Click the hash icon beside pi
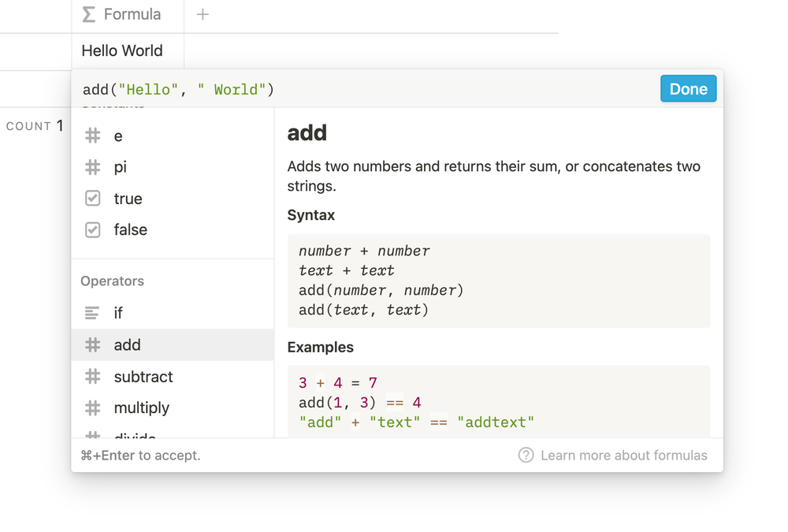The image size is (788, 532). (x=92, y=167)
